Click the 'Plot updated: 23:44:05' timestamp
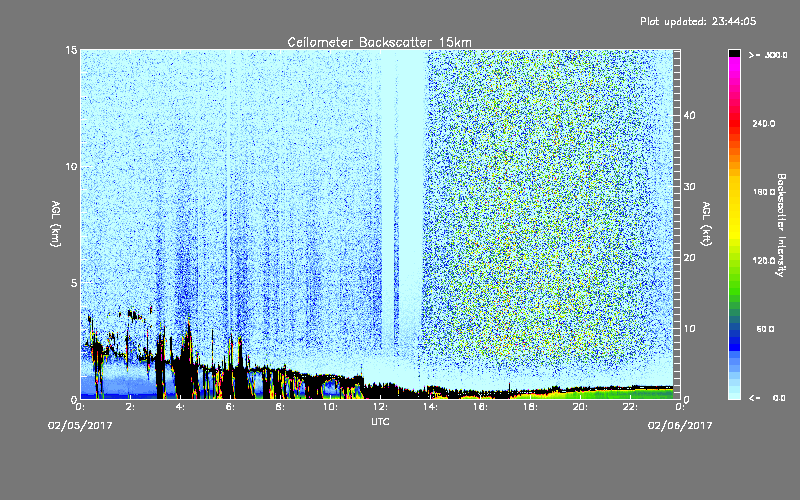This screenshot has height=500, width=800. coord(698,21)
